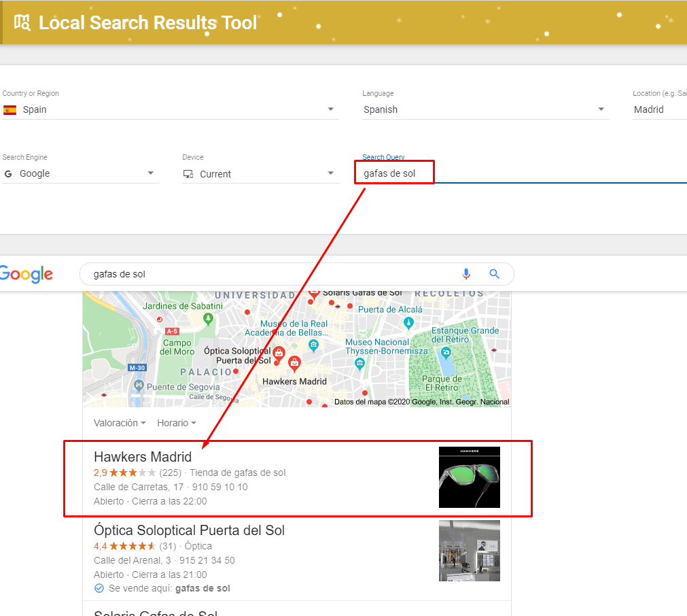This screenshot has width=687, height=616.
Task: Click the magnifying glass search icon
Action: [x=494, y=274]
